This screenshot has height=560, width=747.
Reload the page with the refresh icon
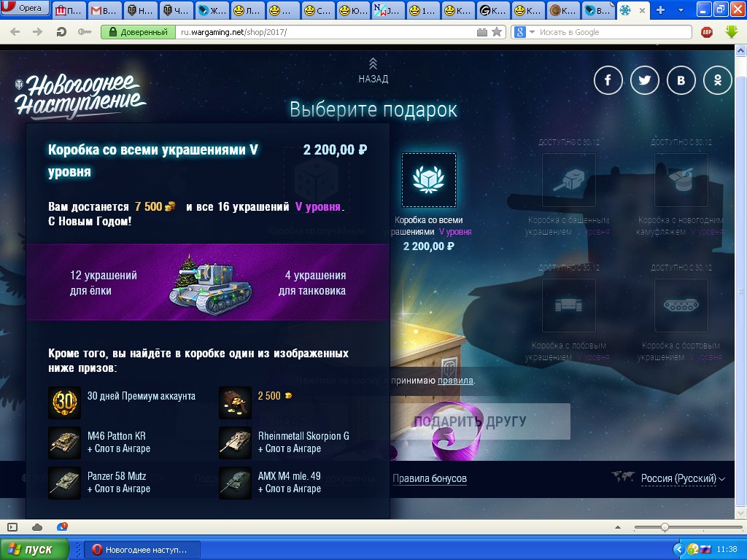coord(61,32)
